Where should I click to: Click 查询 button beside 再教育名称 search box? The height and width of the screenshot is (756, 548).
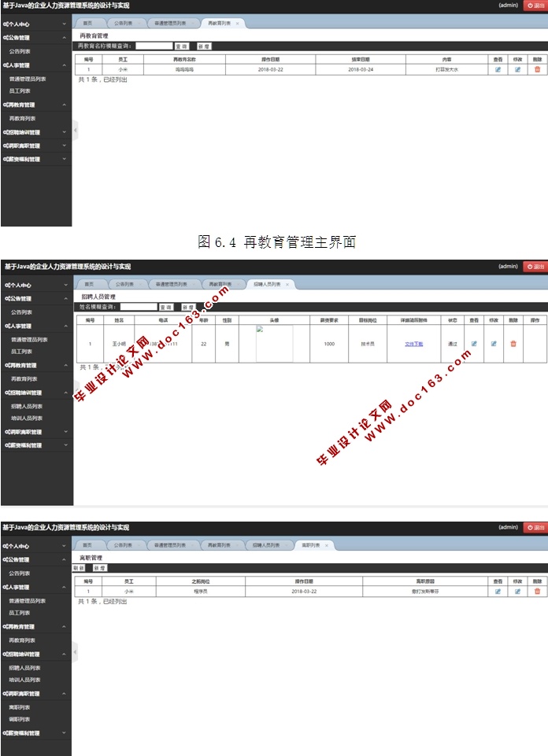pos(181,46)
